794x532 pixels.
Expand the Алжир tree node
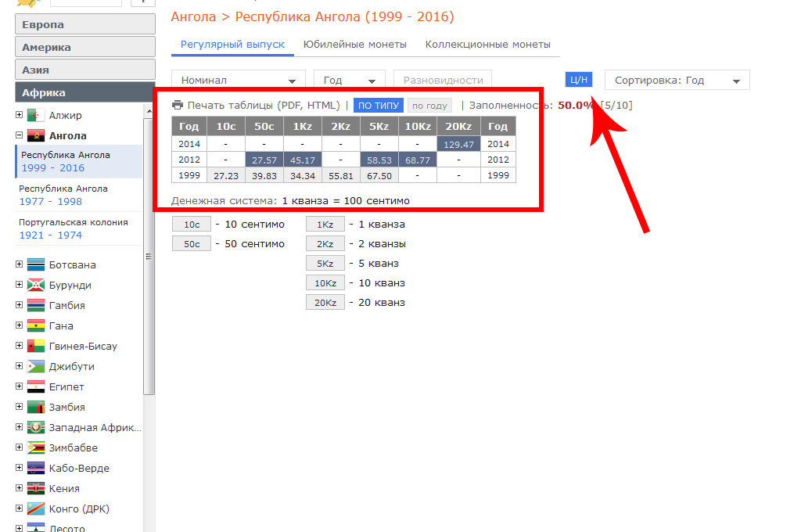(20, 115)
